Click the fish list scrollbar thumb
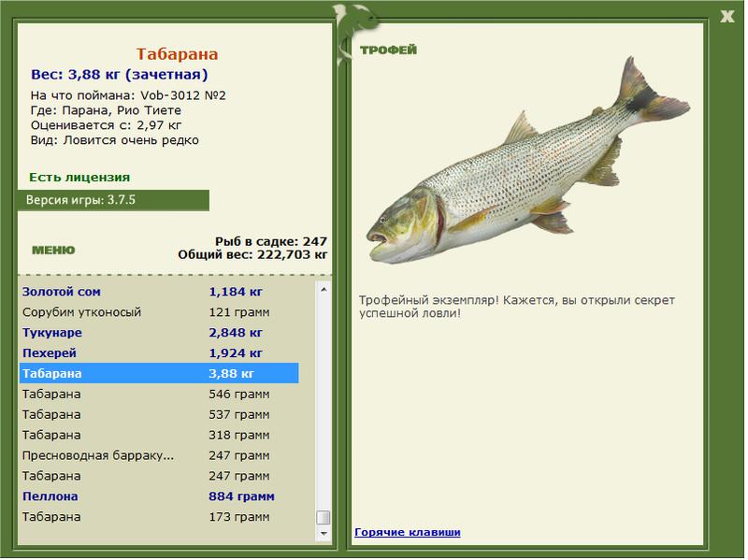748x560 pixels. point(324,518)
